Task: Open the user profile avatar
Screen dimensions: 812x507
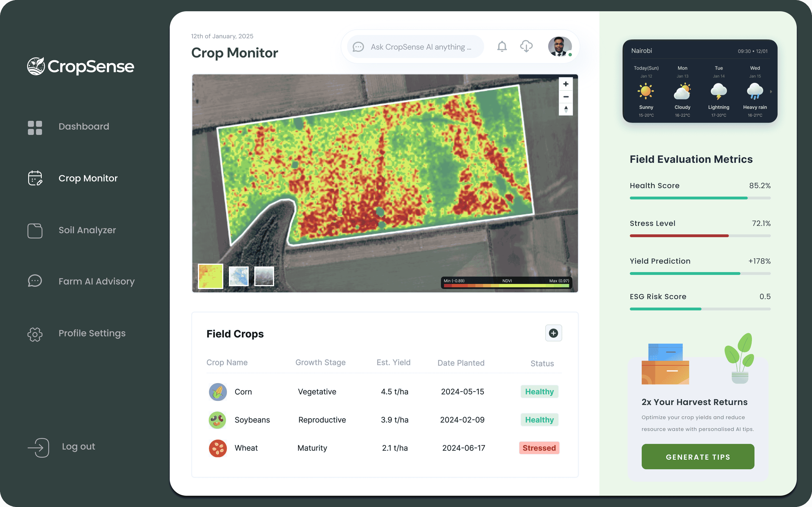Action: tap(560, 46)
